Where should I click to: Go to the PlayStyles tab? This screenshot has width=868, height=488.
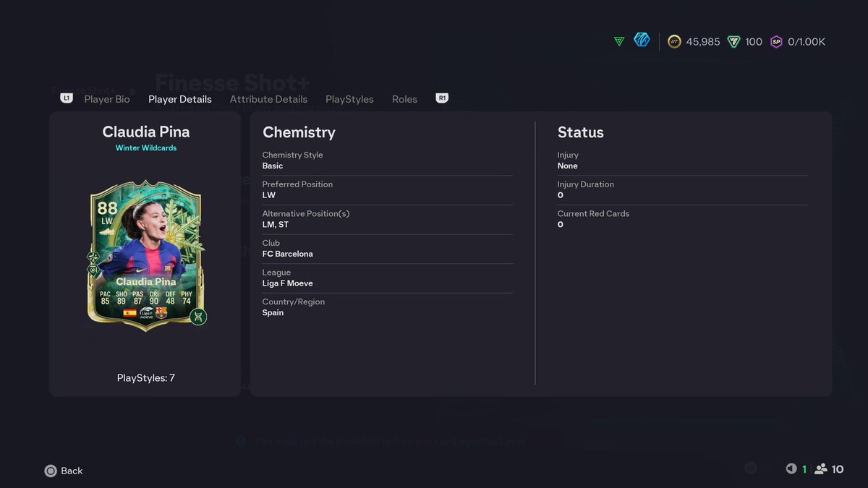pyautogui.click(x=349, y=99)
